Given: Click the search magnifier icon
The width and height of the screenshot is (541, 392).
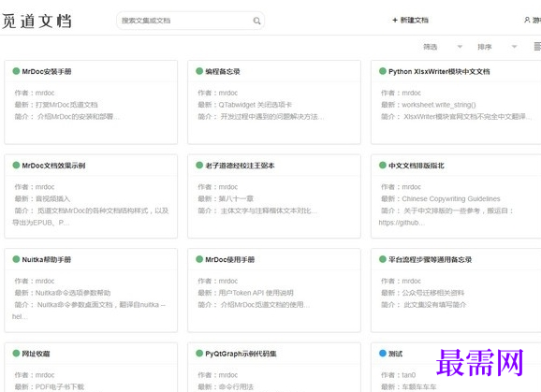Looking at the screenshot, I should pos(256,21).
